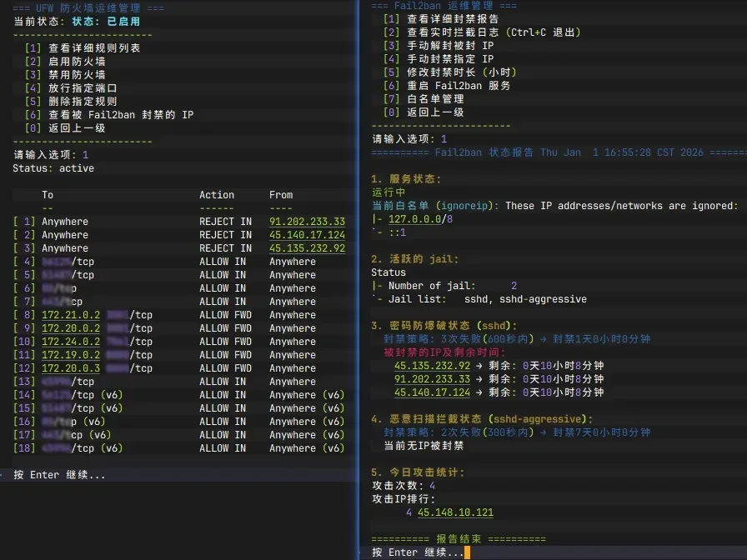The width and height of the screenshot is (747, 560).
Task: Click the 172.21.0.2 address in rule 8
Action: (71, 315)
